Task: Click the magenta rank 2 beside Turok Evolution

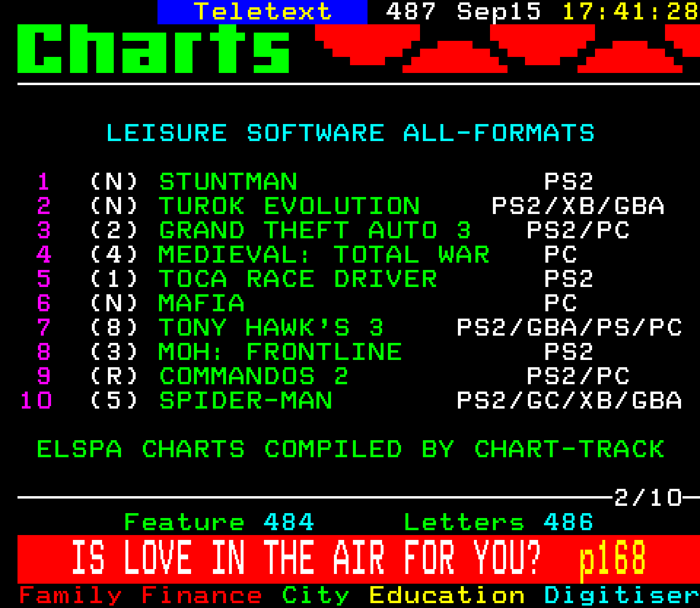Action: pyautogui.click(x=44, y=206)
